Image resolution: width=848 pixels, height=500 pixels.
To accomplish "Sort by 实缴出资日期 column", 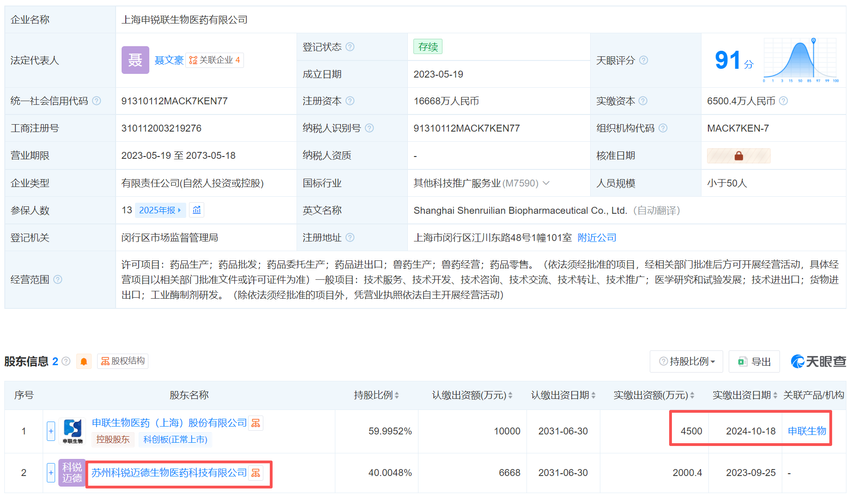I will (x=745, y=395).
